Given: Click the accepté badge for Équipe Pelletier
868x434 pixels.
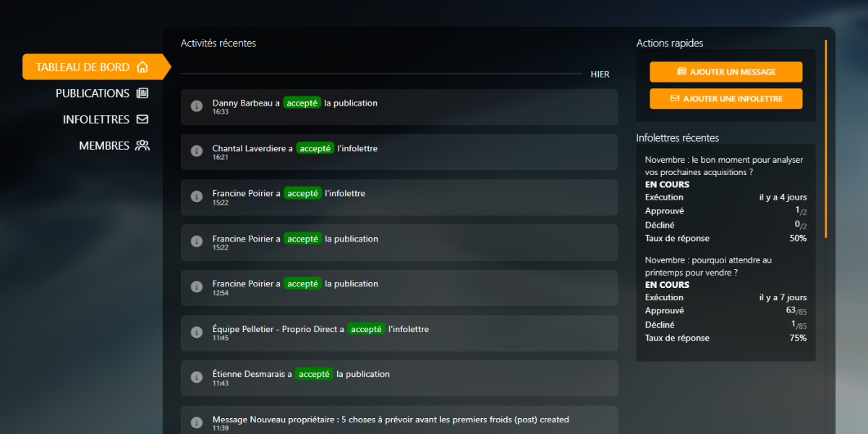Looking at the screenshot, I should (366, 329).
